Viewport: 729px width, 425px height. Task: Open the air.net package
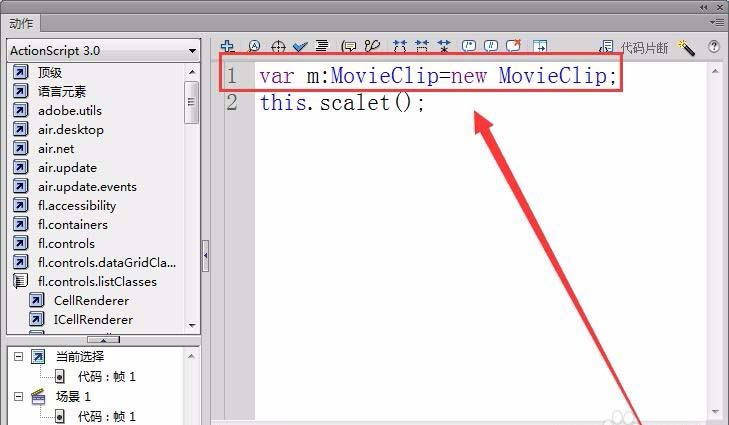[x=56, y=149]
